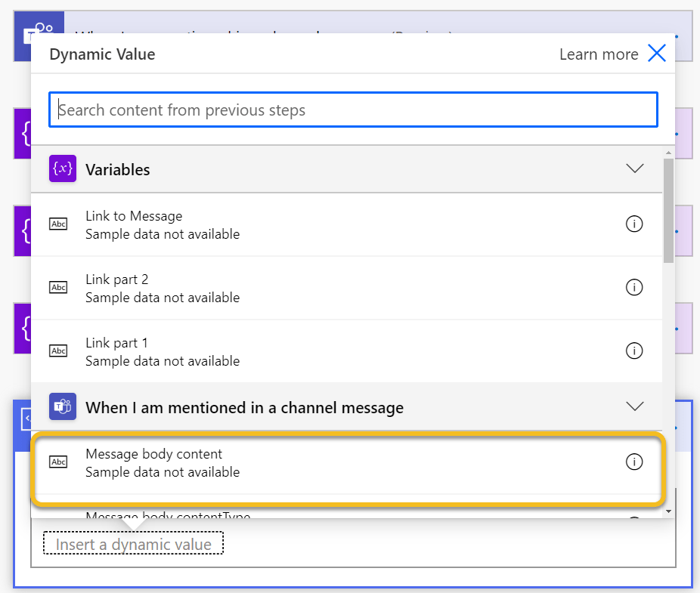Show info for Link part 2
The height and width of the screenshot is (593, 700).
click(x=634, y=288)
